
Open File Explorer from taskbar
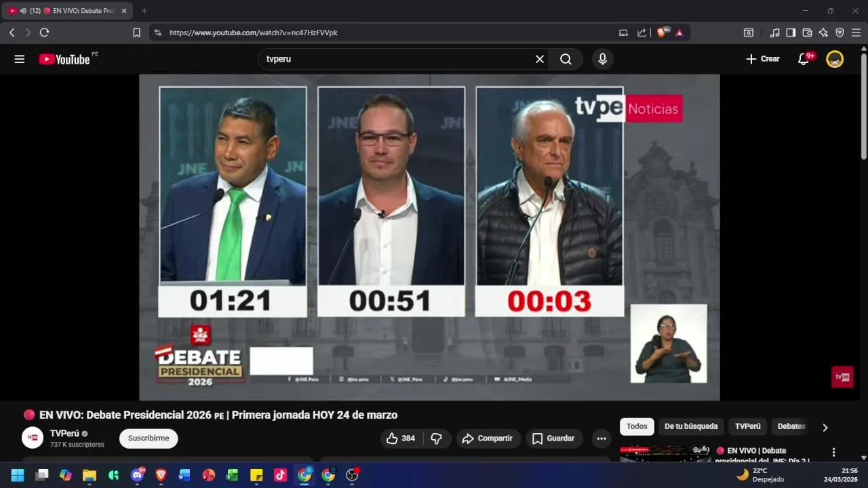90,475
